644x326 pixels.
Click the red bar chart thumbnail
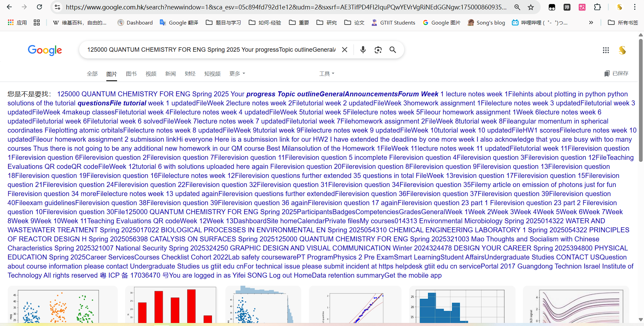[171, 305]
